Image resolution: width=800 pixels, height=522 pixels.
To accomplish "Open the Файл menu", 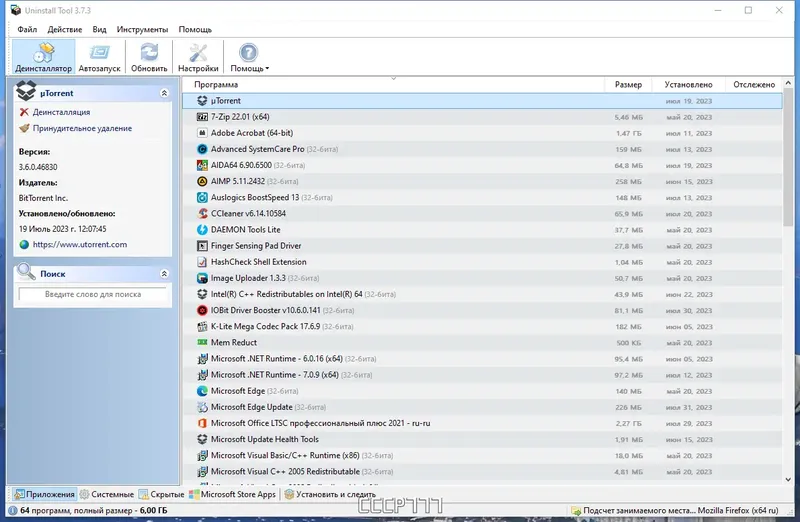I will pyautogui.click(x=27, y=30).
